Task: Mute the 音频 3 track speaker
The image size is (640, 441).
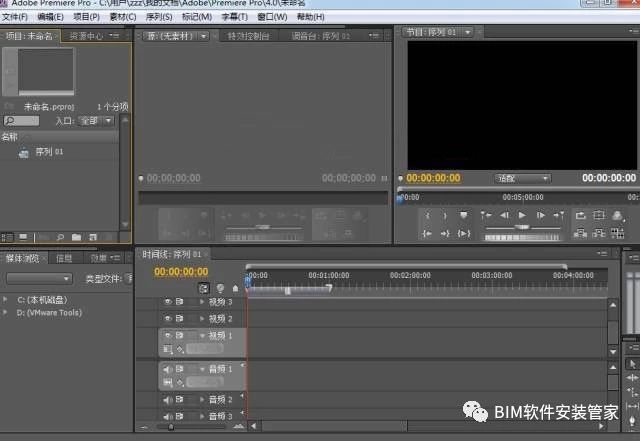Action: [x=168, y=416]
